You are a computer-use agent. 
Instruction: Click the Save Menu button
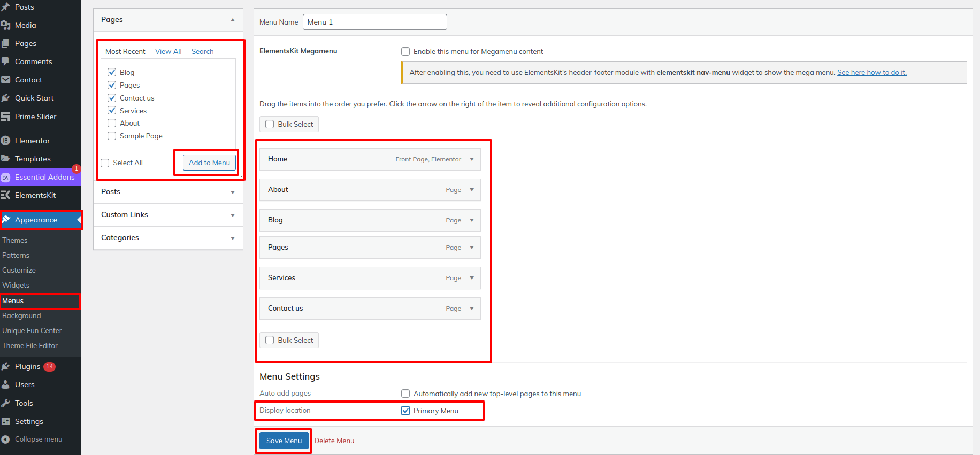[284, 441]
